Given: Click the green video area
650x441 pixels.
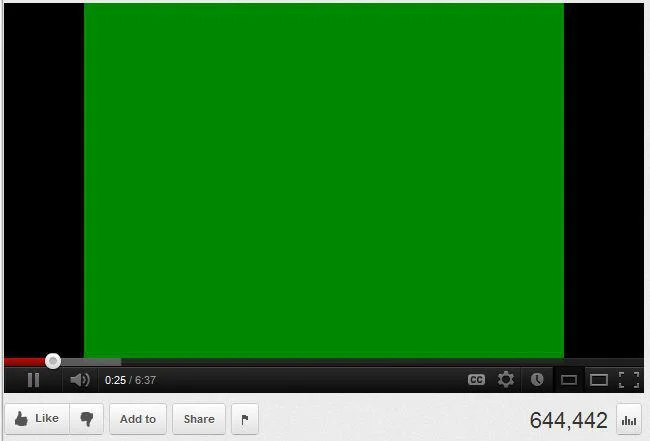Looking at the screenshot, I should pos(324,180).
